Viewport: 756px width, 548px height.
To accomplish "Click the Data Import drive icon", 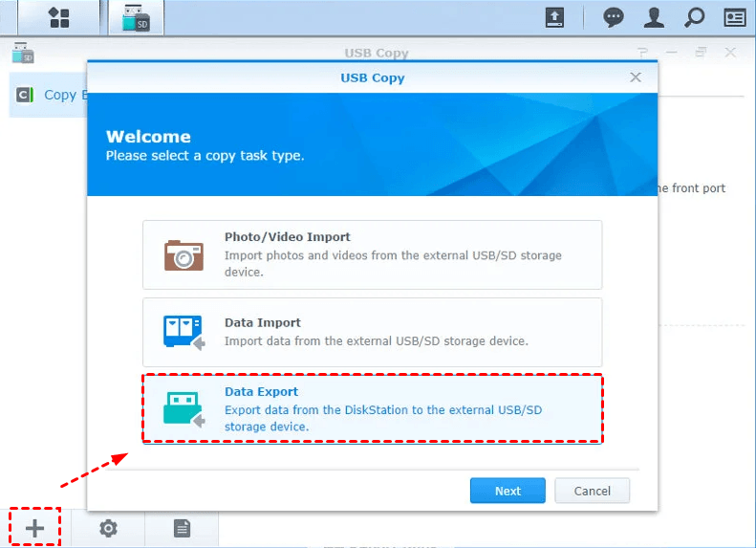I will (x=184, y=333).
